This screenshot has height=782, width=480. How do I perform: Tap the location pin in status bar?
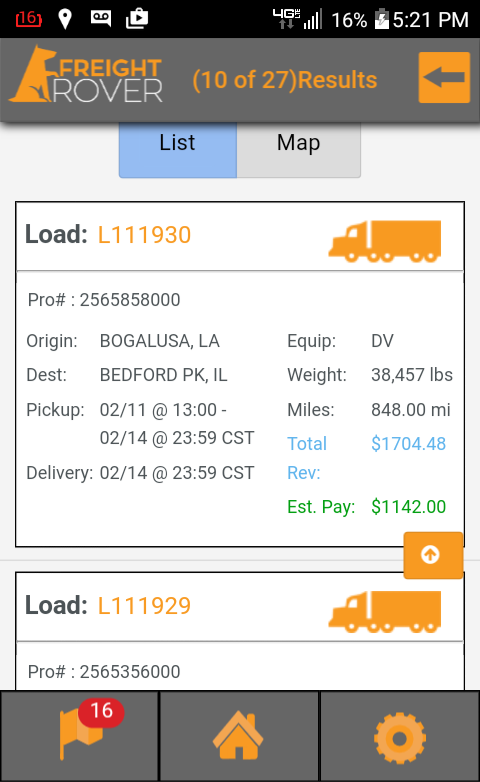pyautogui.click(x=65, y=19)
